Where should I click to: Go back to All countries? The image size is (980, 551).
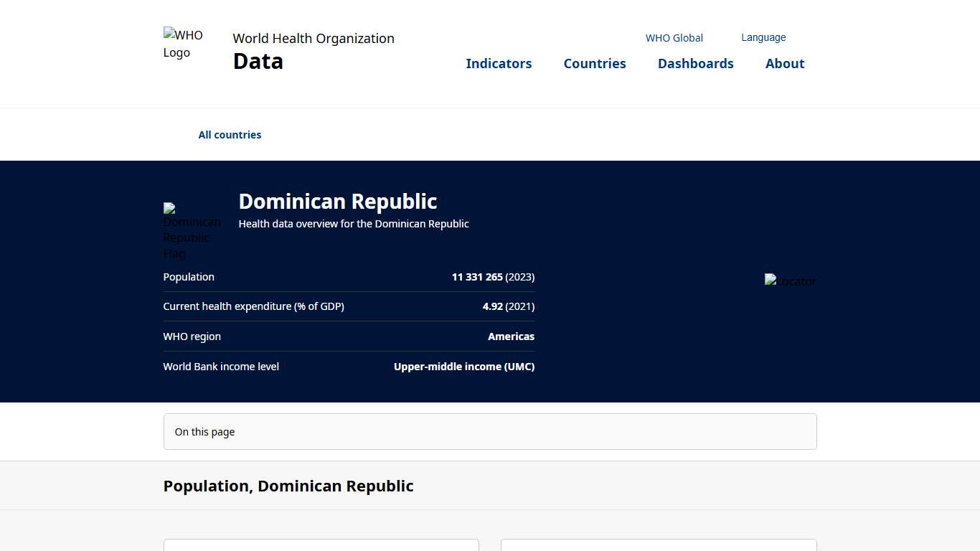(x=230, y=134)
